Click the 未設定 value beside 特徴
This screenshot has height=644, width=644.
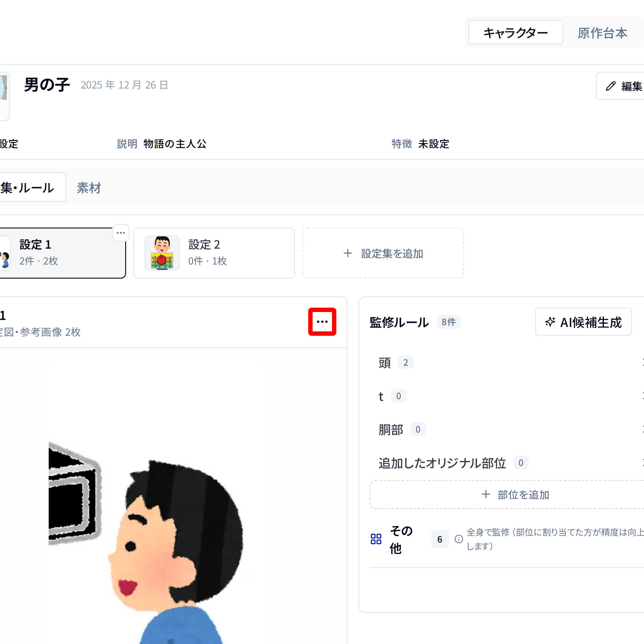434,144
